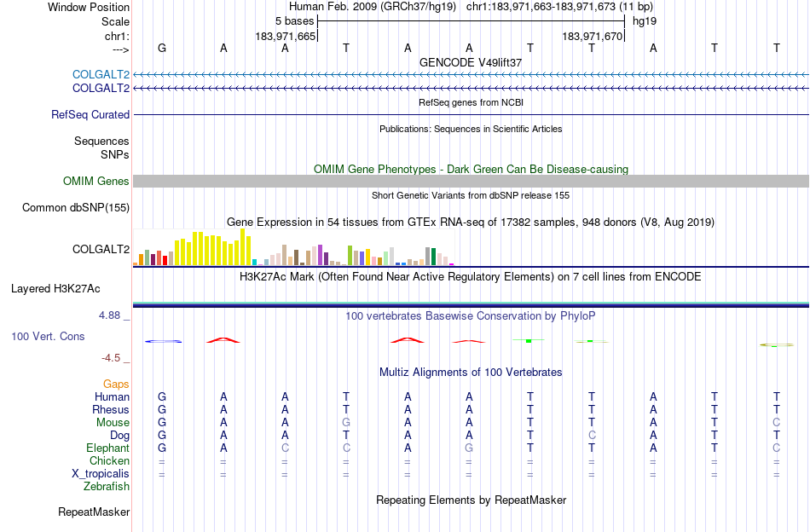Click the olive conservation mark under last base T
This screenshot has height=532, width=810.
[777, 345]
